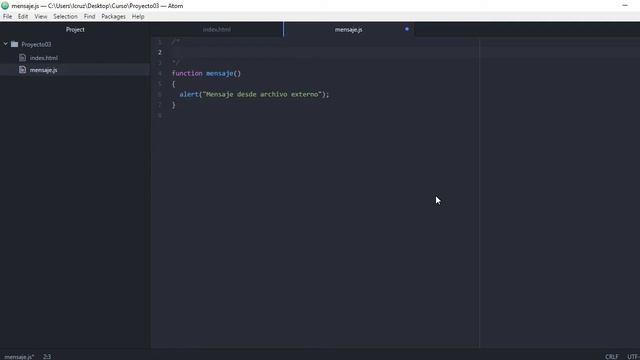Click line number 2 in the gutter
The image size is (640, 360).
point(160,52)
